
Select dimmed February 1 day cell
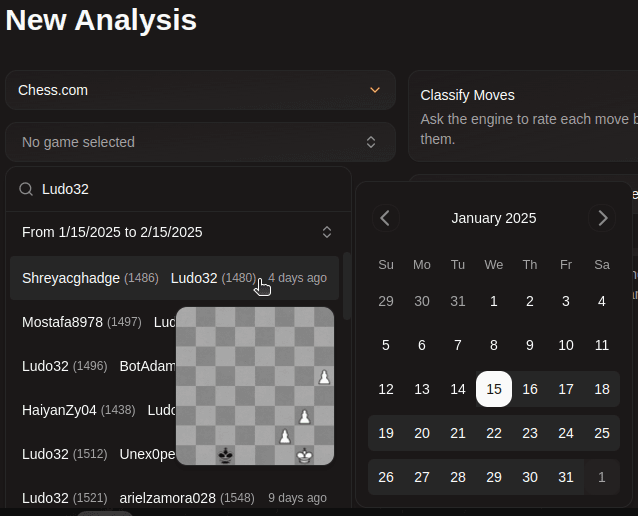(602, 477)
